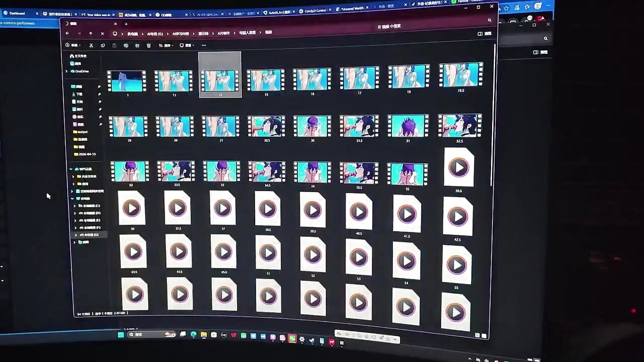
Task: Click the AI片制作 breadcrumb segment
Action: 223,33
